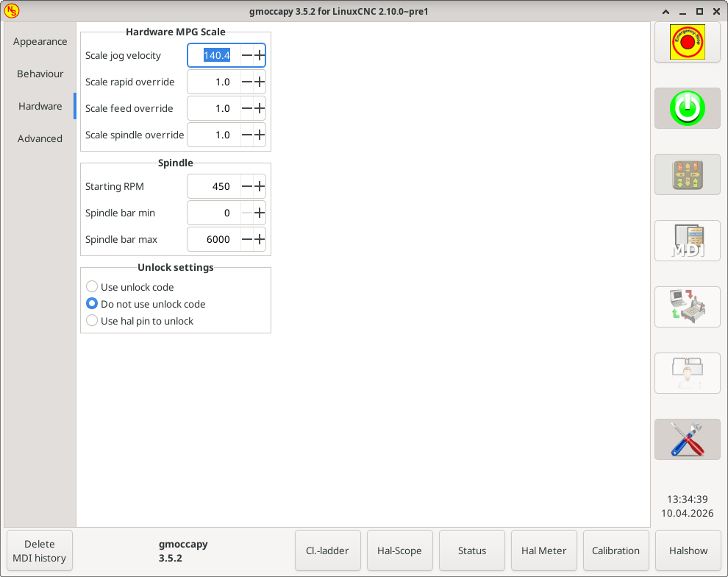This screenshot has width=728, height=577.
Task: Toggle machine power with green power icon
Action: click(x=687, y=108)
